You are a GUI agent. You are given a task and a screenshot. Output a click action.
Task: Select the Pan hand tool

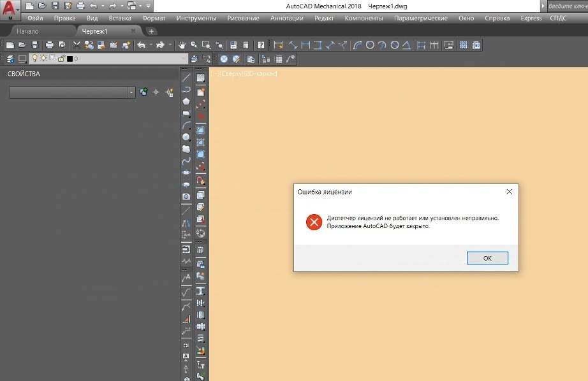coord(182,45)
